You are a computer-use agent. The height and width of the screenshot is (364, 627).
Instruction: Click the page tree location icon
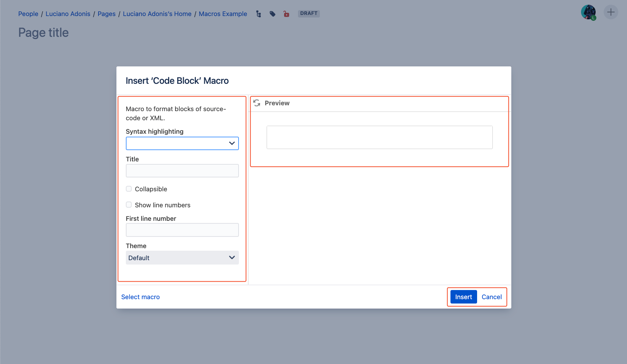click(259, 14)
